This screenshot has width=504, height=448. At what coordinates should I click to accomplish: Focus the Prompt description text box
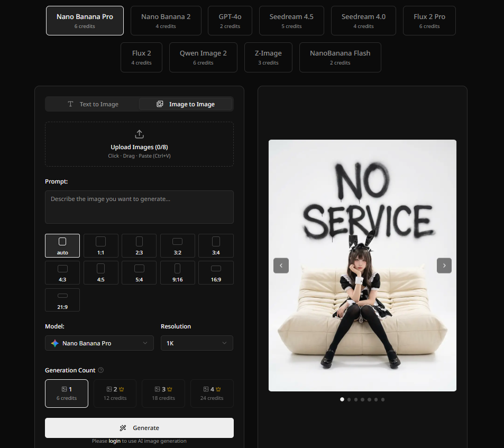pyautogui.click(x=139, y=207)
